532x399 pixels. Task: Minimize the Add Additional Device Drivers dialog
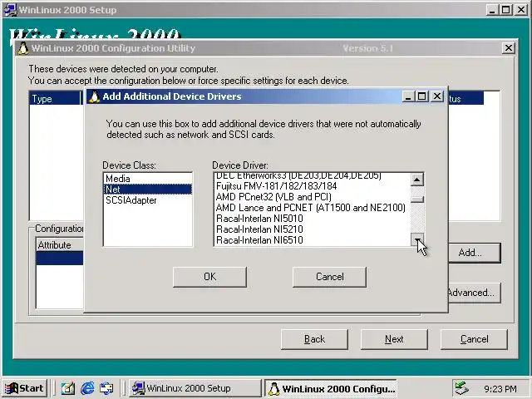click(x=408, y=96)
